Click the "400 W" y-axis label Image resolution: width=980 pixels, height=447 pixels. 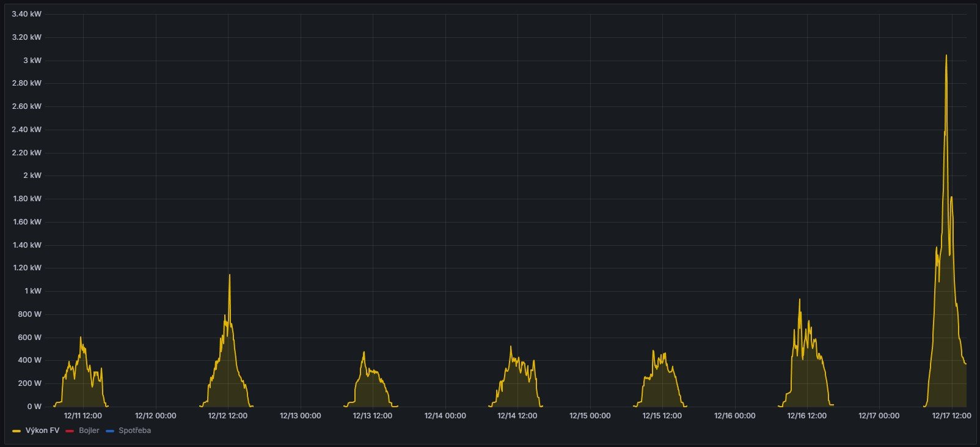coord(30,360)
